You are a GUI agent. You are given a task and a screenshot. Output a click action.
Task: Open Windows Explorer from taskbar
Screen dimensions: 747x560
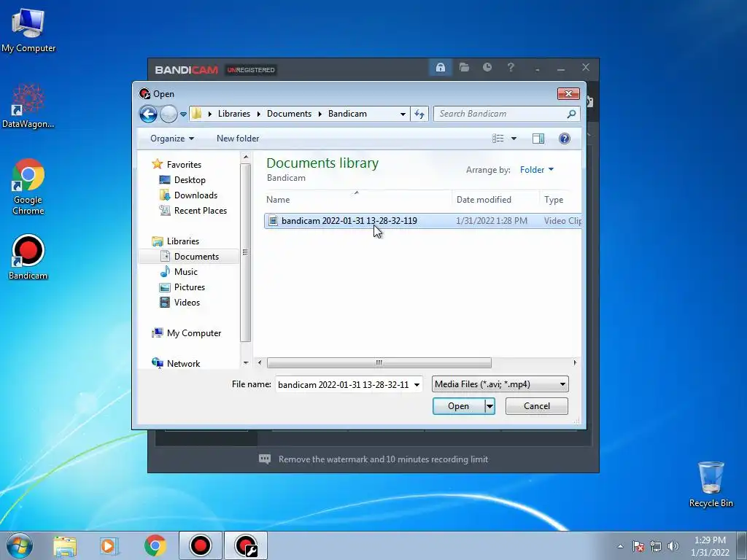coord(65,546)
